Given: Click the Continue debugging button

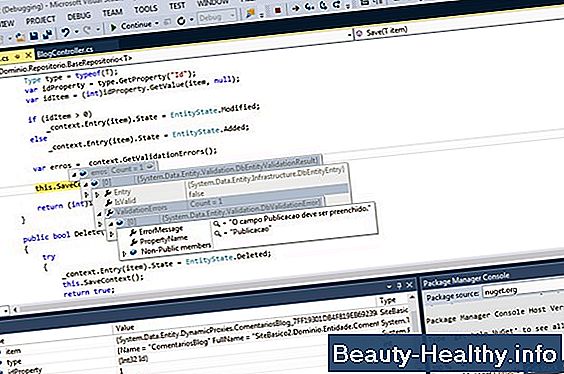Looking at the screenshot, I should pyautogui.click(x=131, y=26).
